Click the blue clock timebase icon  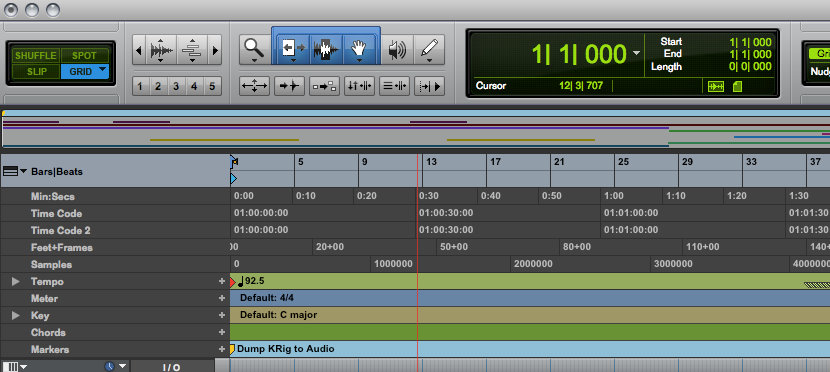click(110, 366)
